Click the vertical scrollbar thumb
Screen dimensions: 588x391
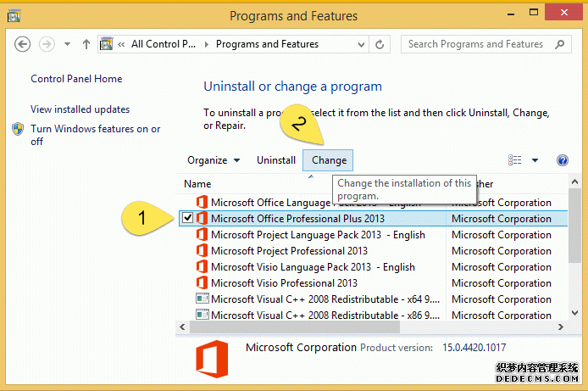pyautogui.click(x=574, y=226)
